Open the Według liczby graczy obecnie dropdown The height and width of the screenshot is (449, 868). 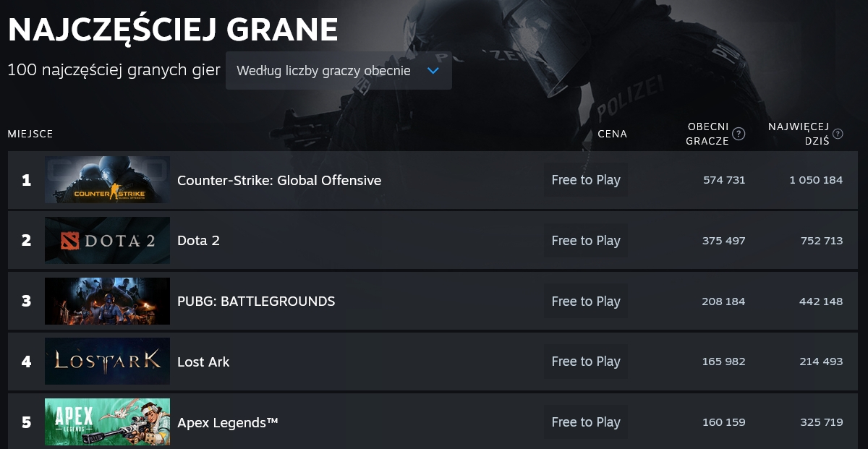coord(339,70)
